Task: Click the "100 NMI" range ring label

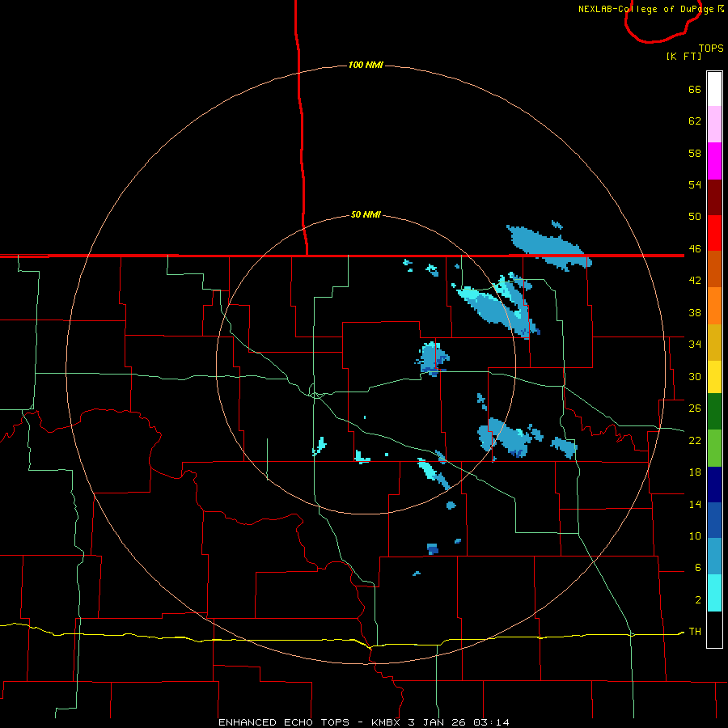Action: point(366,65)
